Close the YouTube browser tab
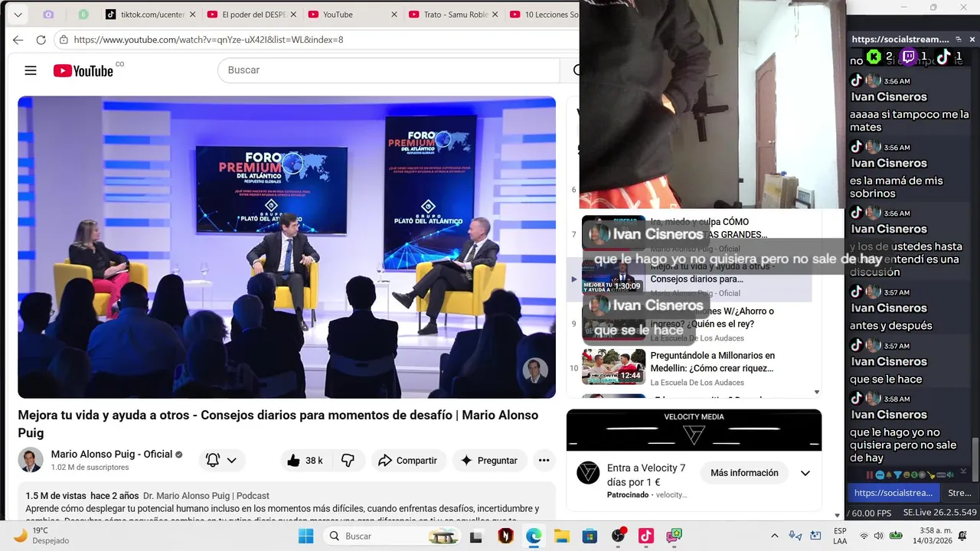Image resolution: width=980 pixels, height=551 pixels. pyautogui.click(x=394, y=15)
